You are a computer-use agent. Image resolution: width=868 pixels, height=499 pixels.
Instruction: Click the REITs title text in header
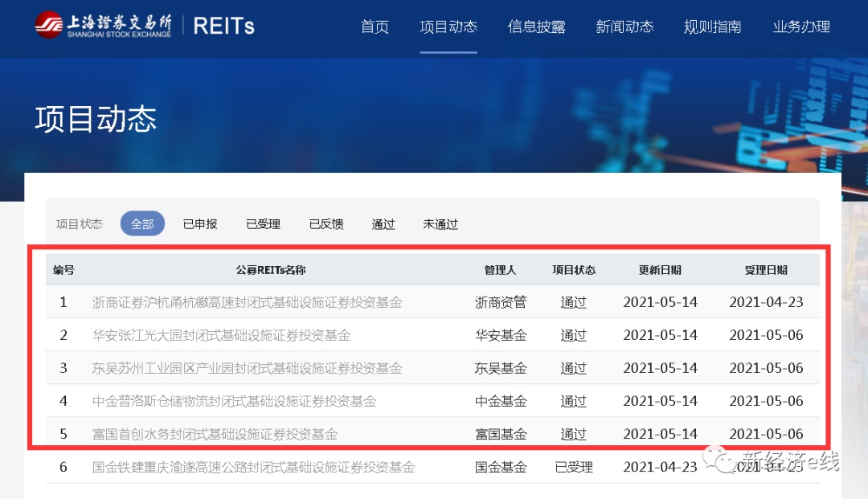pyautogui.click(x=223, y=26)
